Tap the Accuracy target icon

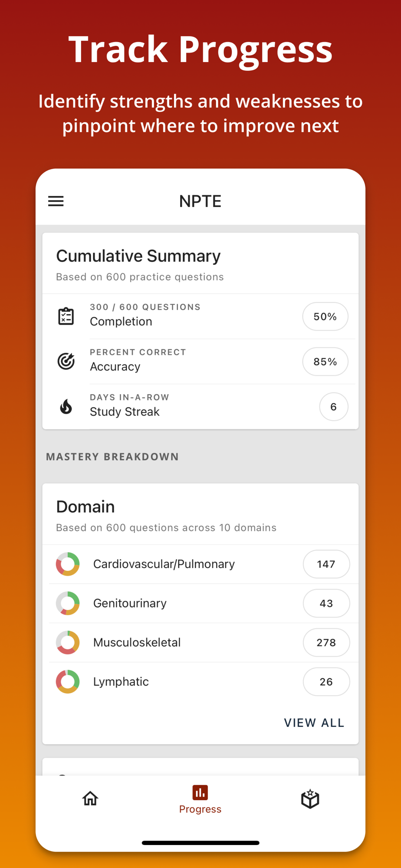[66, 361]
